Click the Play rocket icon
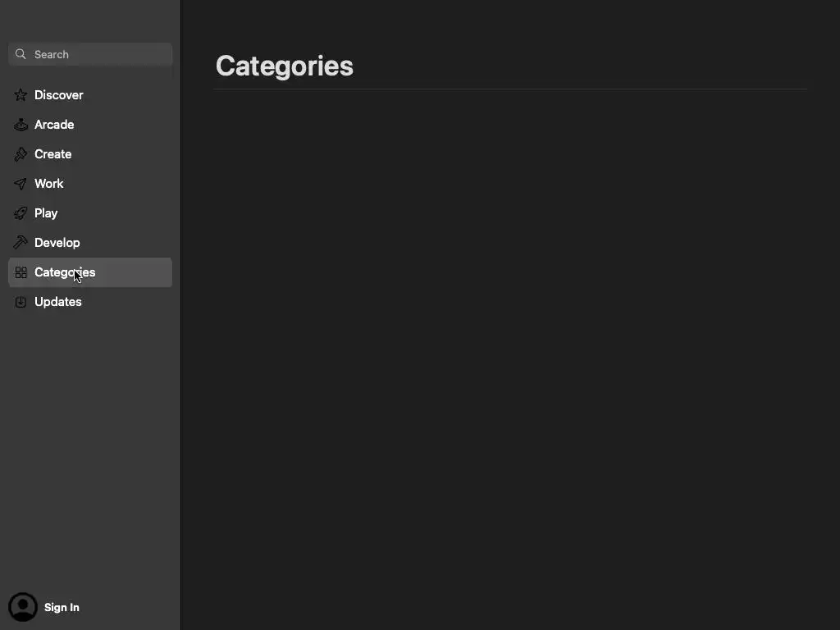 21,213
